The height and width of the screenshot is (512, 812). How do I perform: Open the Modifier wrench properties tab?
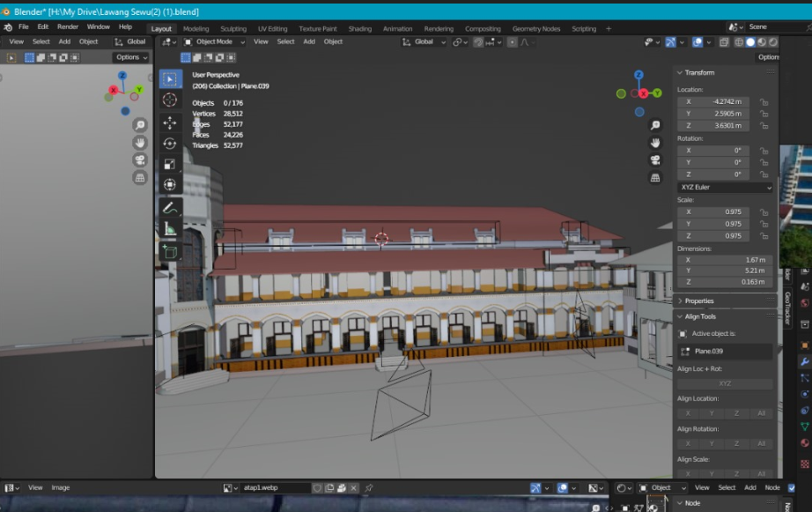tap(804, 362)
